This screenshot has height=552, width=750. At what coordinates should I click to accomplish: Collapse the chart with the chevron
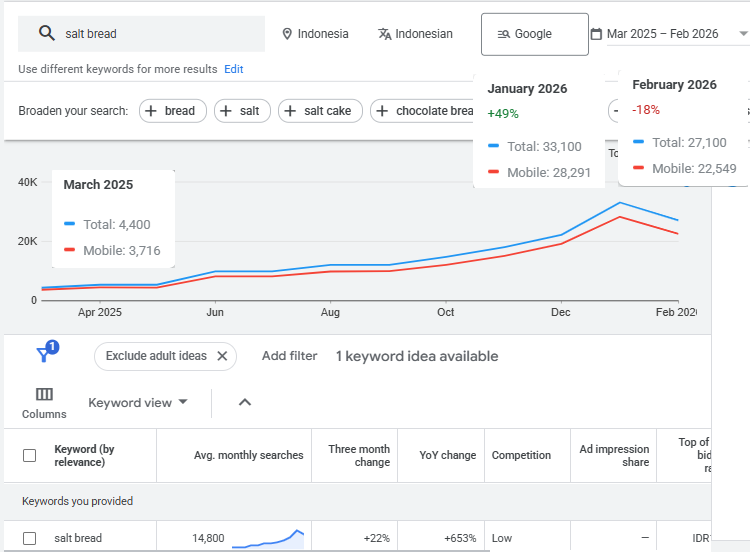click(x=245, y=403)
